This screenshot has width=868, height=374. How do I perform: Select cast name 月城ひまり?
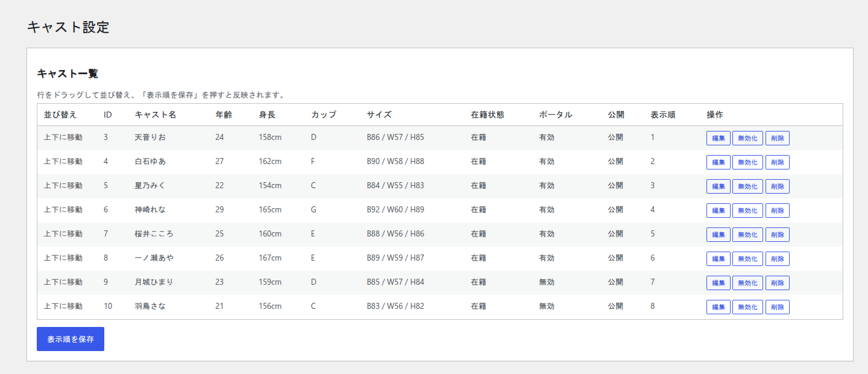coord(154,282)
